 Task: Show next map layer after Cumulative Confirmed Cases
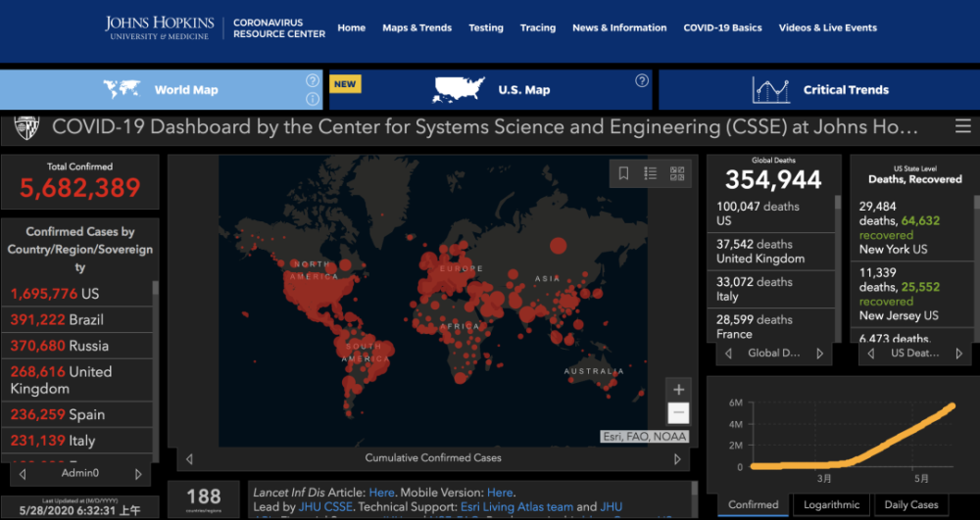[677, 459]
